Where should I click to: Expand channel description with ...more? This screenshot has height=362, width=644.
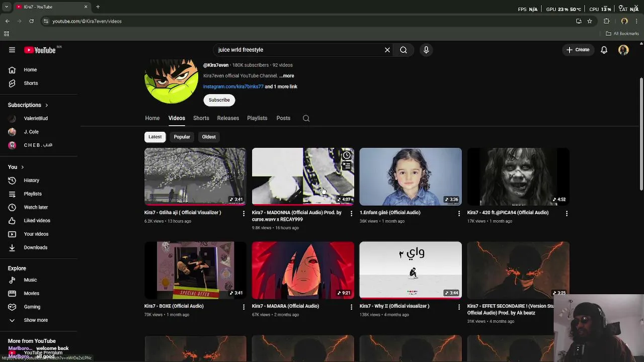[287, 76]
